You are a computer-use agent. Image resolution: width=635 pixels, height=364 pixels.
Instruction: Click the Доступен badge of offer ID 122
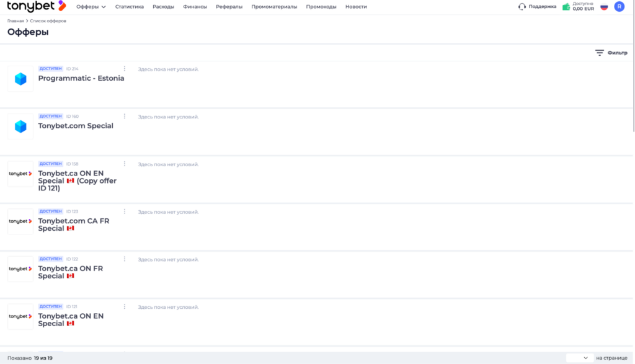51,259
